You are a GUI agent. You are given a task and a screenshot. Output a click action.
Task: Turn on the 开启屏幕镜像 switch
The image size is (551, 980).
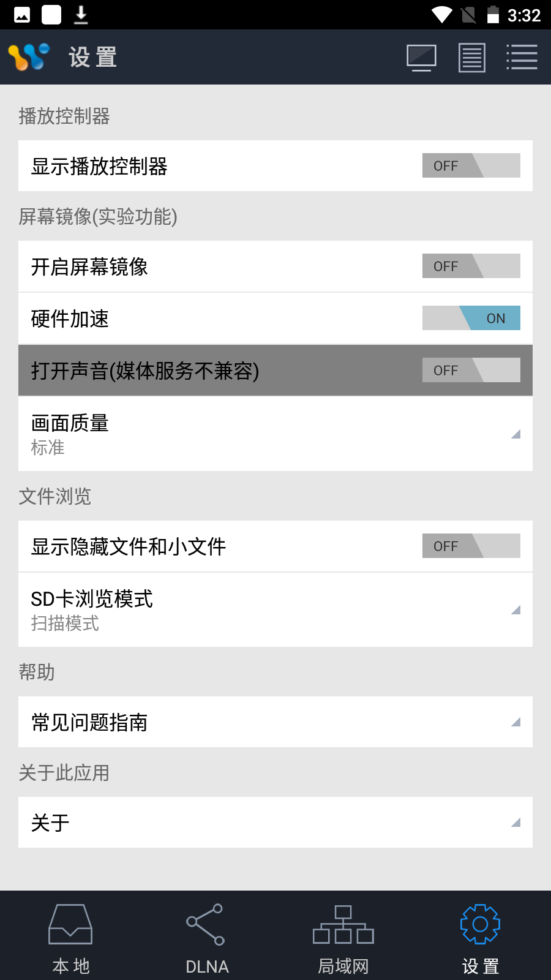tap(471, 266)
